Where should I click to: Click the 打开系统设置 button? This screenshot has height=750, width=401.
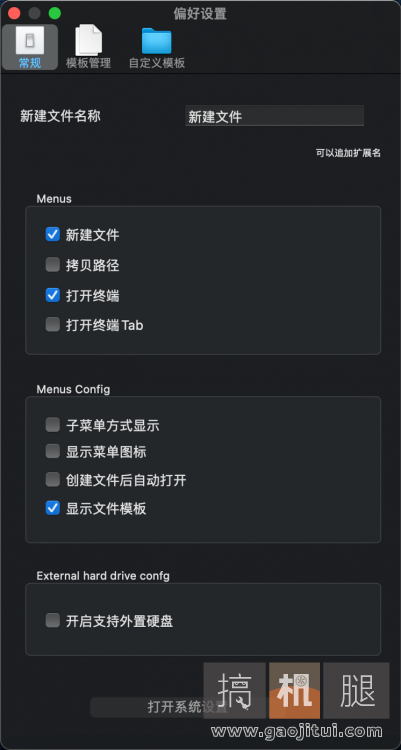(188, 707)
